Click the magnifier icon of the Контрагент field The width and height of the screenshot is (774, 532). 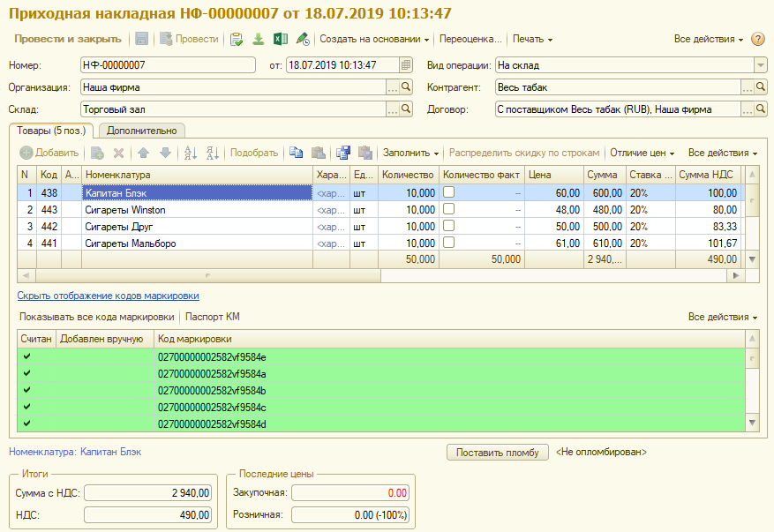pos(761,87)
